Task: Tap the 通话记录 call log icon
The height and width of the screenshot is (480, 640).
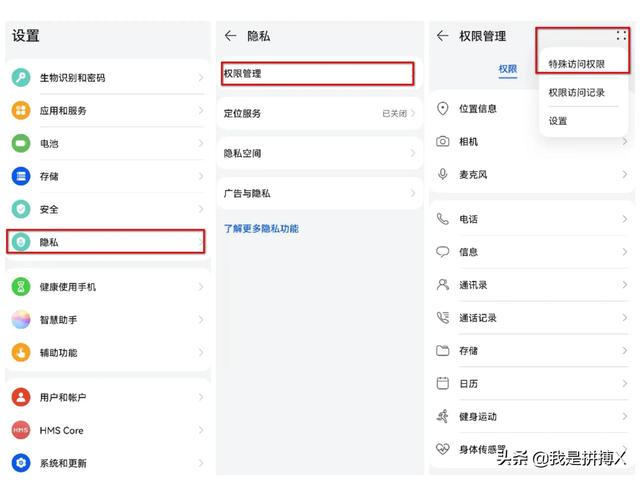Action: click(443, 318)
